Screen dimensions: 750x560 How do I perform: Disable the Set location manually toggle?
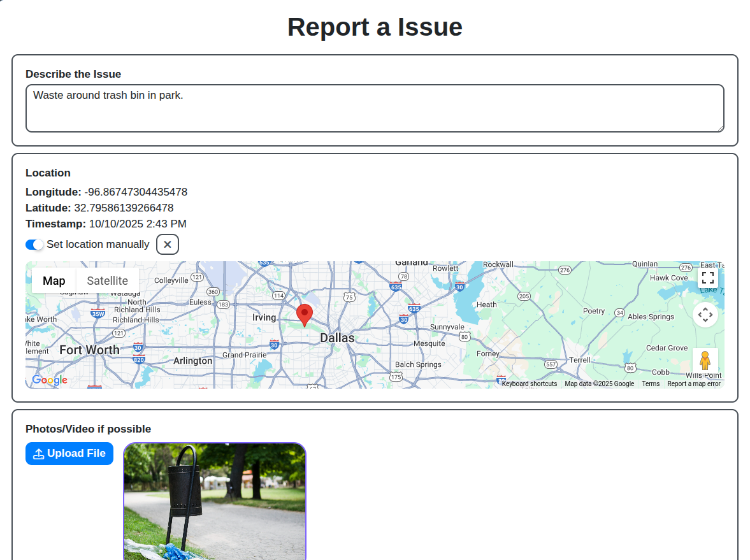(34, 244)
